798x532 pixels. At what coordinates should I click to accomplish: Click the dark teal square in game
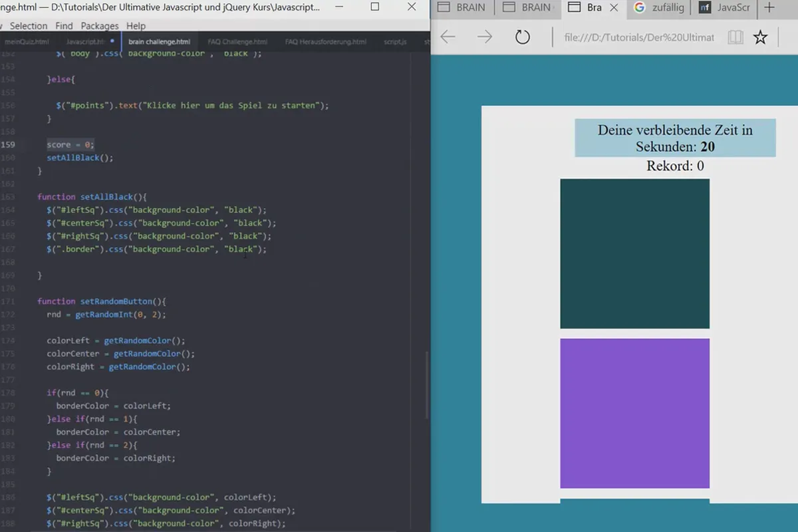click(634, 253)
